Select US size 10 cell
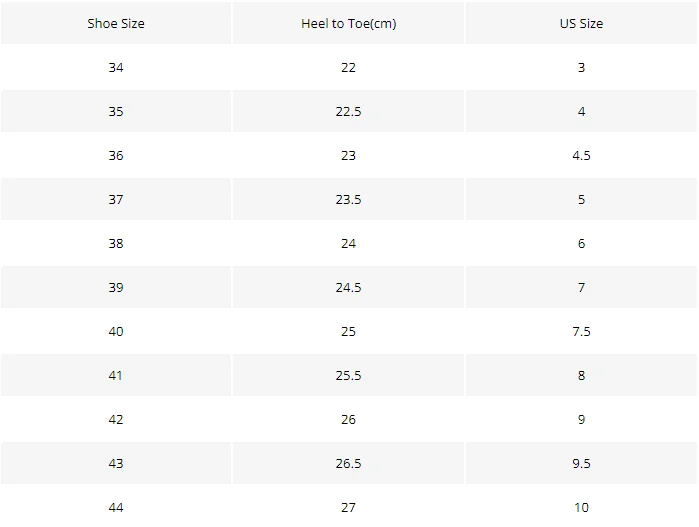The height and width of the screenshot is (527, 699). [581, 507]
